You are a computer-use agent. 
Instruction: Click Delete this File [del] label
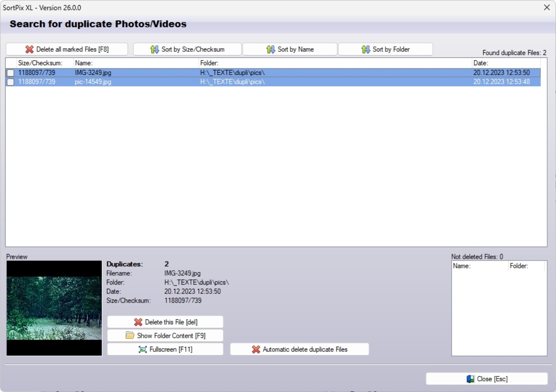pyautogui.click(x=171, y=322)
